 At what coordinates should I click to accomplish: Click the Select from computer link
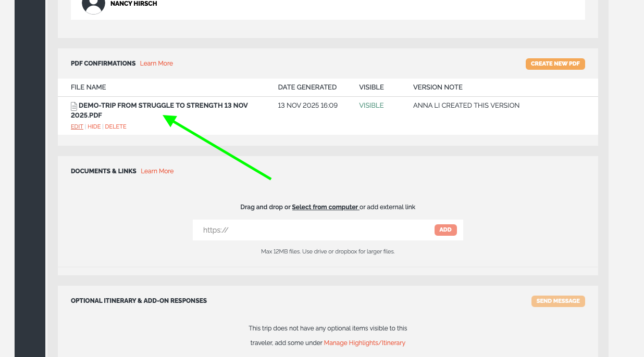pyautogui.click(x=325, y=207)
